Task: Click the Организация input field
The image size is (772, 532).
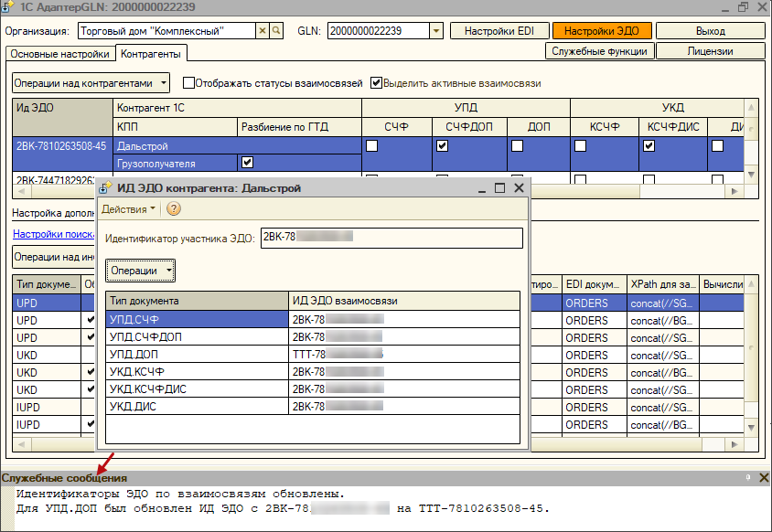Action: (166, 31)
